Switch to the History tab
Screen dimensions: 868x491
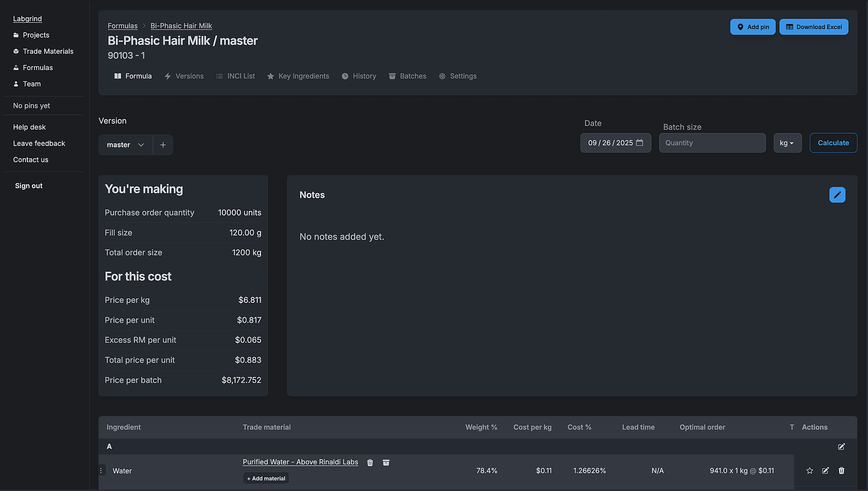pyautogui.click(x=359, y=76)
